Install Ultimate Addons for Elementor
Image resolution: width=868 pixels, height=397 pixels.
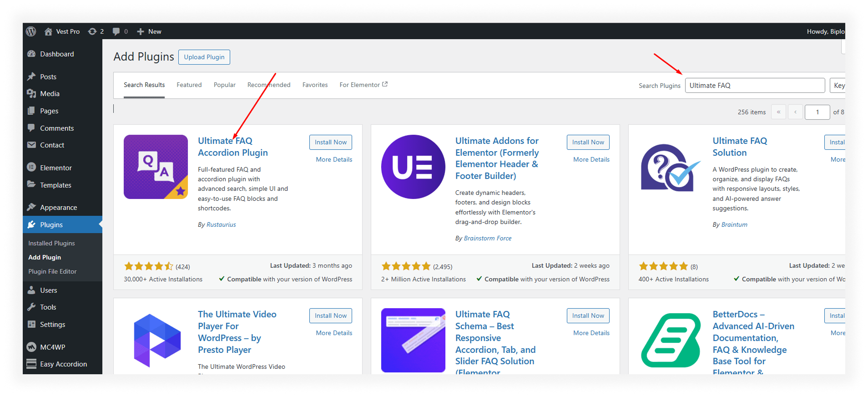pos(588,142)
